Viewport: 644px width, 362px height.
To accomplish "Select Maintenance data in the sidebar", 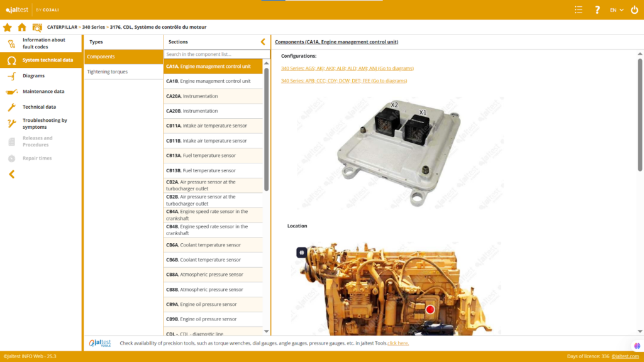I will [x=43, y=92].
